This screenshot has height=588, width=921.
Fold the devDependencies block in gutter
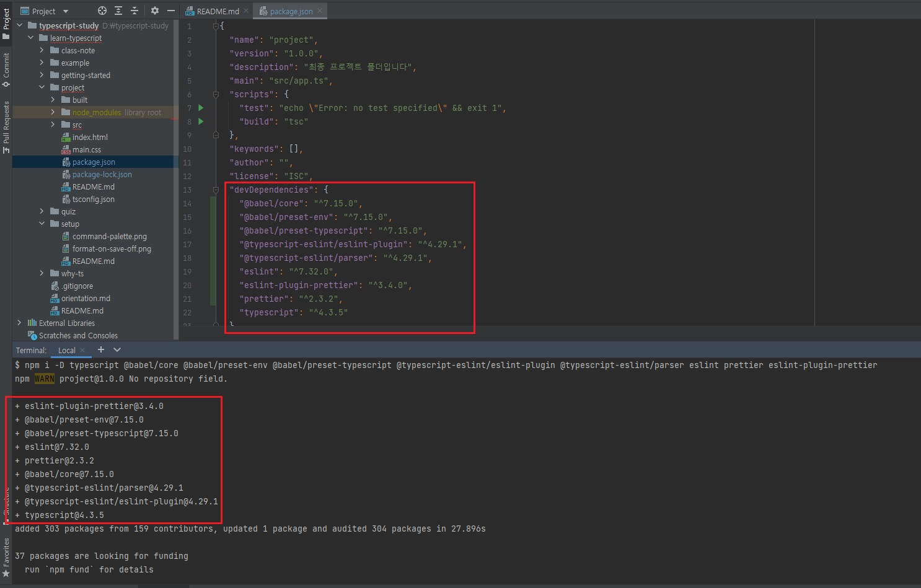coord(216,190)
